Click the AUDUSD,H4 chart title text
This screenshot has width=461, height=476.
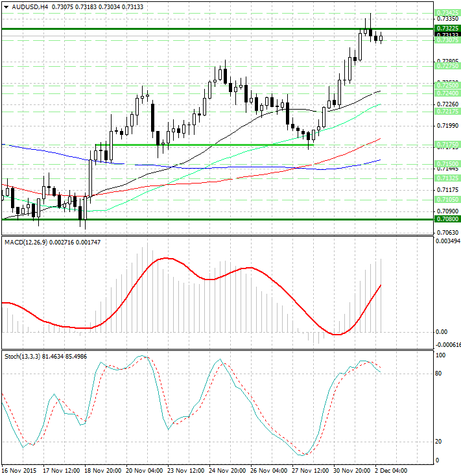click(30, 6)
